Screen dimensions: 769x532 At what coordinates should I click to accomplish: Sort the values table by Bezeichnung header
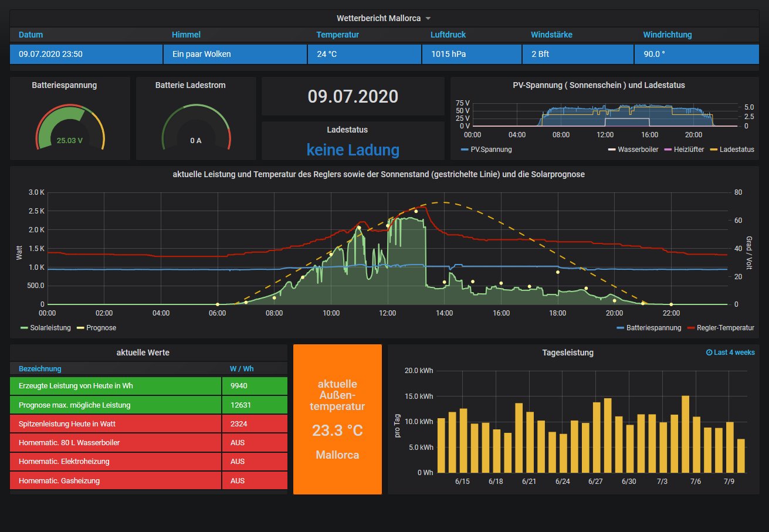click(x=40, y=368)
